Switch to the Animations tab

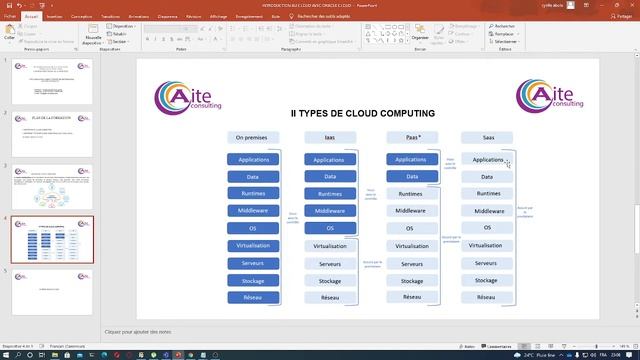pos(138,16)
